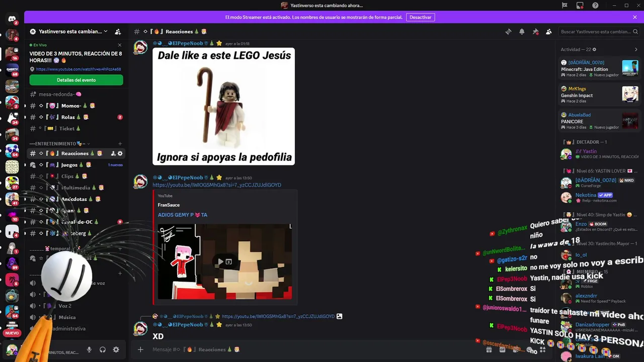Open Genshin Impact activity card
The height and width of the screenshot is (362, 644).
[599, 94]
